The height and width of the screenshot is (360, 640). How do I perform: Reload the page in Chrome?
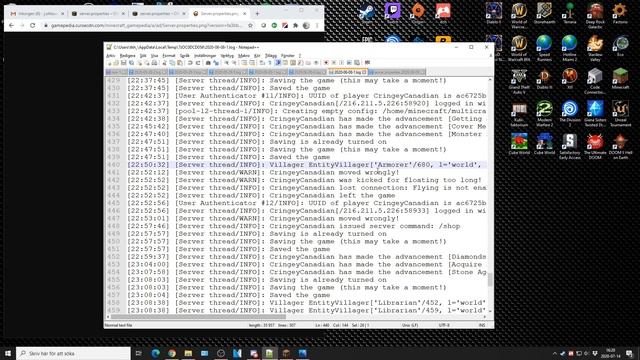coord(33,25)
